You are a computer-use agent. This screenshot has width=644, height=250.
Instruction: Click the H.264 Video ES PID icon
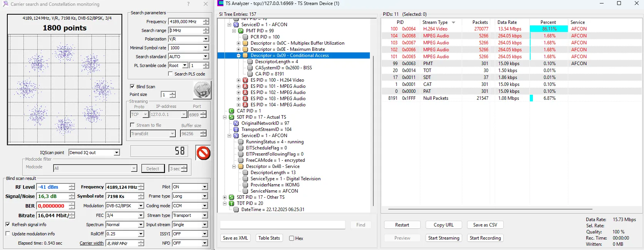click(245, 80)
